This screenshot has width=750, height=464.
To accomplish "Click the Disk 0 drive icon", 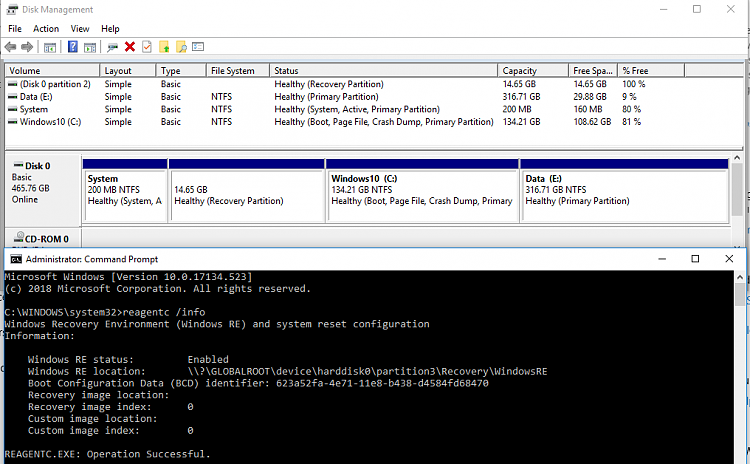I will click(19, 165).
